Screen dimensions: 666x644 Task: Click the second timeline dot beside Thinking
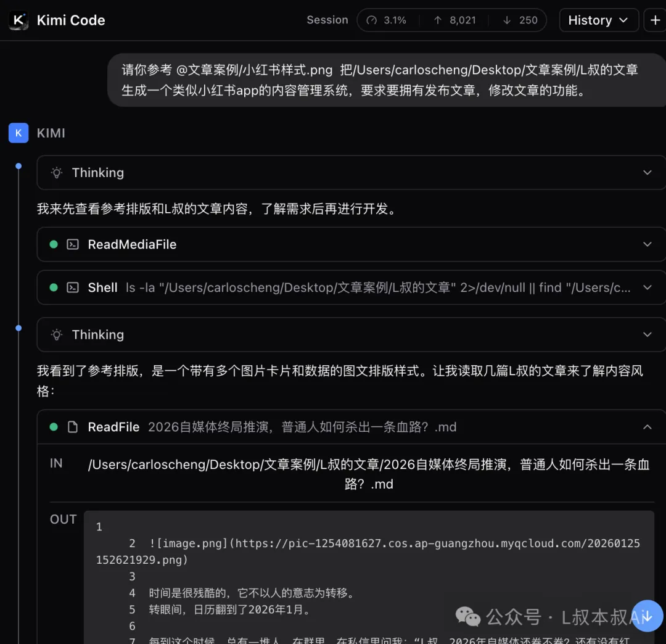coord(18,328)
